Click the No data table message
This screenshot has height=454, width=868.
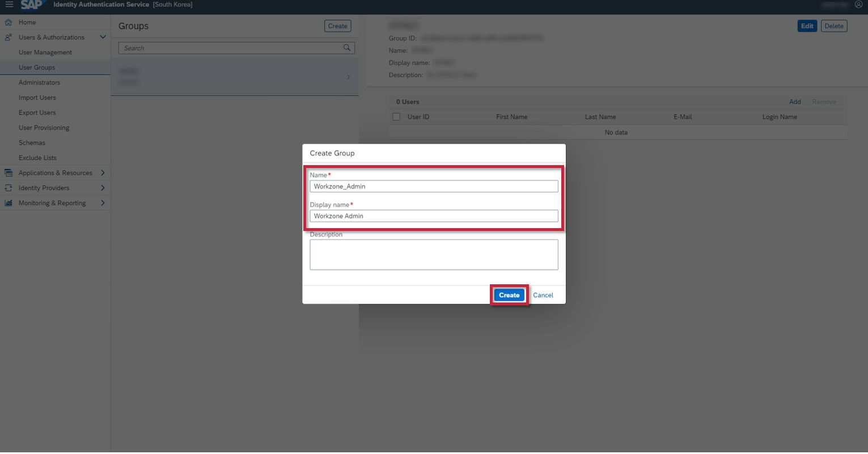pyautogui.click(x=616, y=132)
